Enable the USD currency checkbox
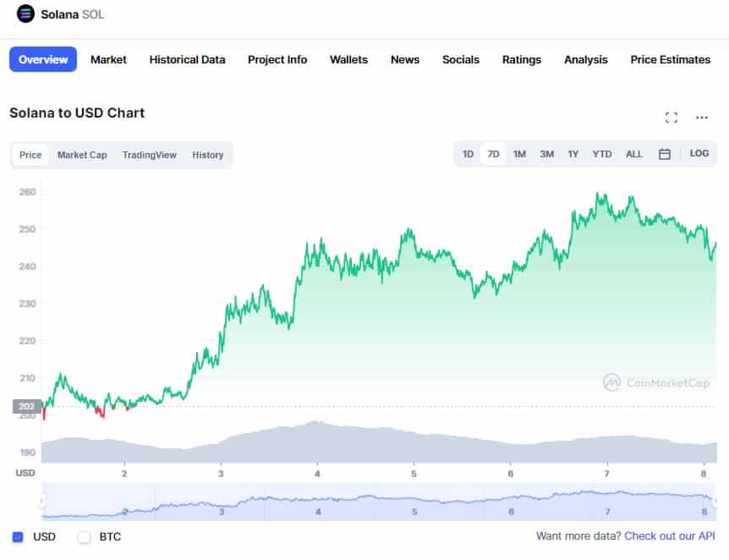The image size is (729, 560). click(18, 536)
